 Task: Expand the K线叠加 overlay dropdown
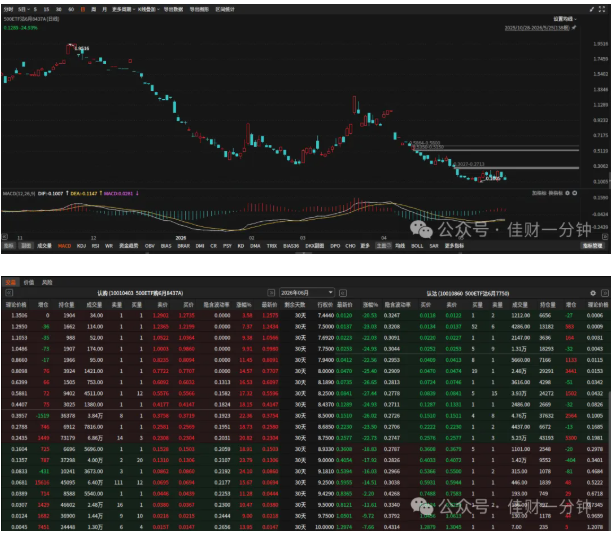[148, 9]
